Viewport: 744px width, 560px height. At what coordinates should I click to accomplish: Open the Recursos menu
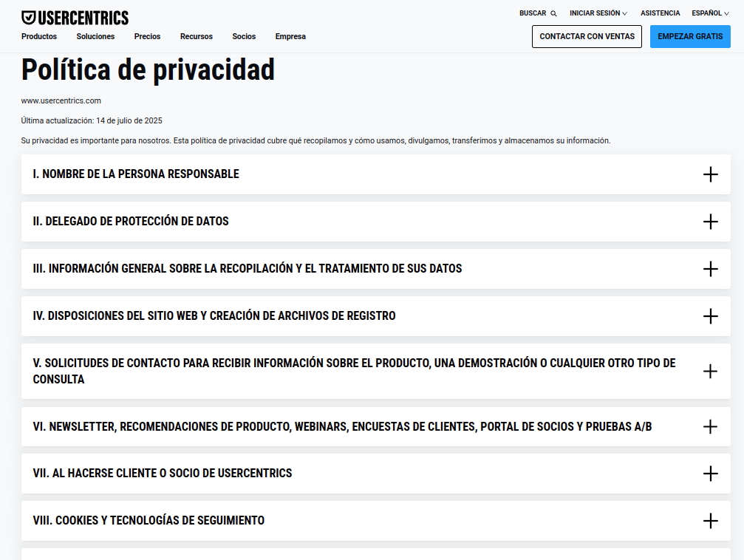(197, 36)
